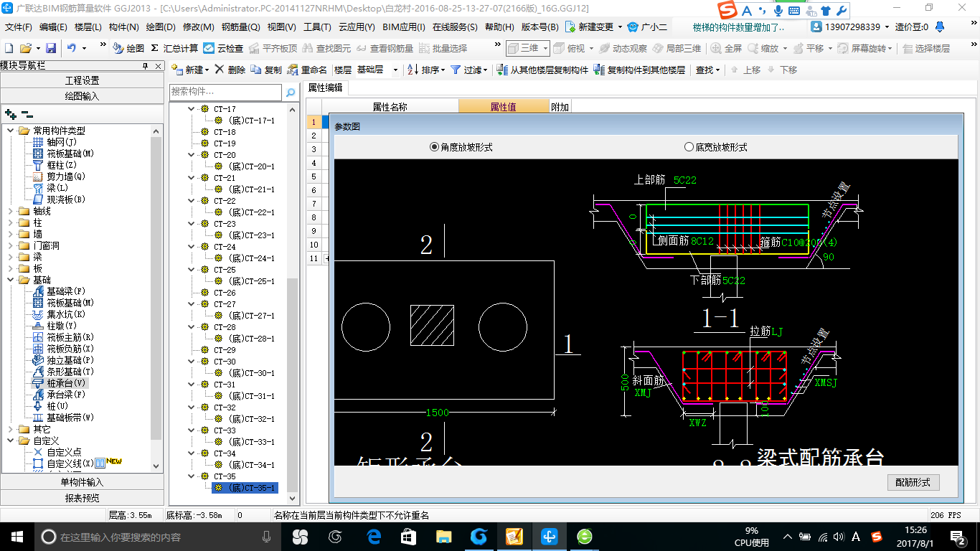
Task: Switch to the 绘图输入 panel
Action: click(82, 96)
